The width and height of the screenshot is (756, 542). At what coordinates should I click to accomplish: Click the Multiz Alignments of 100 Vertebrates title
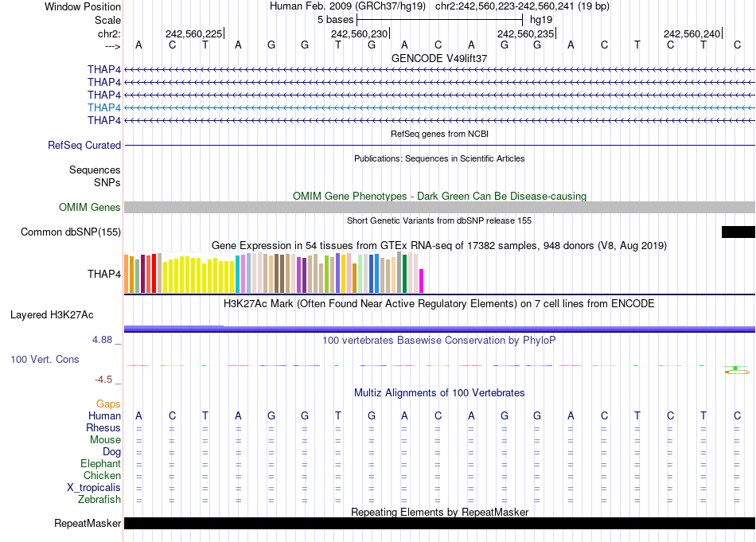click(x=439, y=392)
